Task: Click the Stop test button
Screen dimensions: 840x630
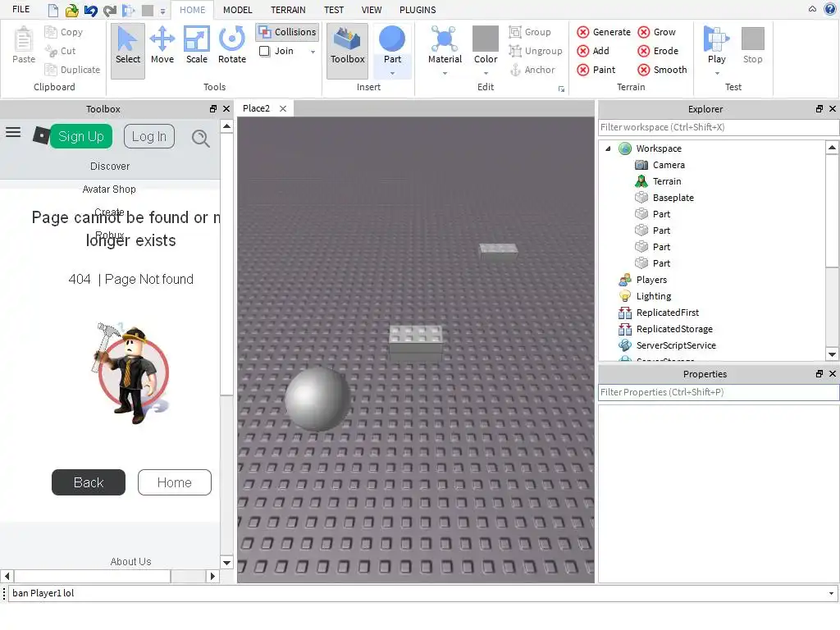Action: 753,44
